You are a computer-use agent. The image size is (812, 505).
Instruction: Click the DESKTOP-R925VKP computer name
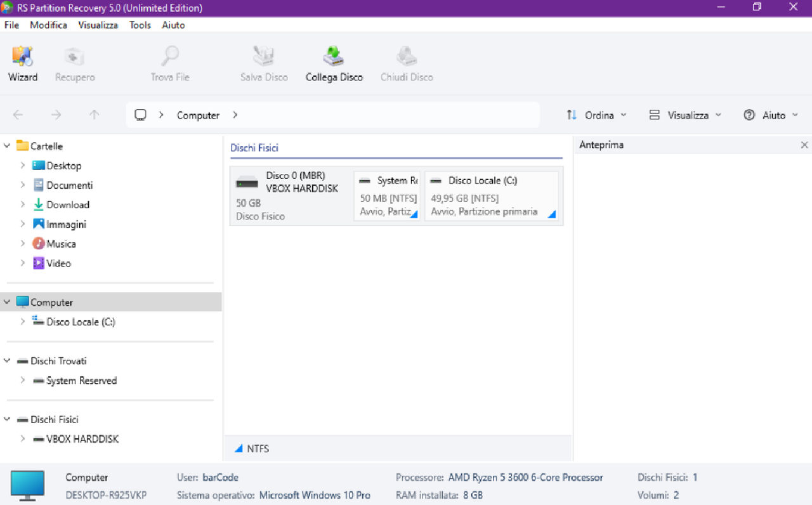(x=106, y=495)
